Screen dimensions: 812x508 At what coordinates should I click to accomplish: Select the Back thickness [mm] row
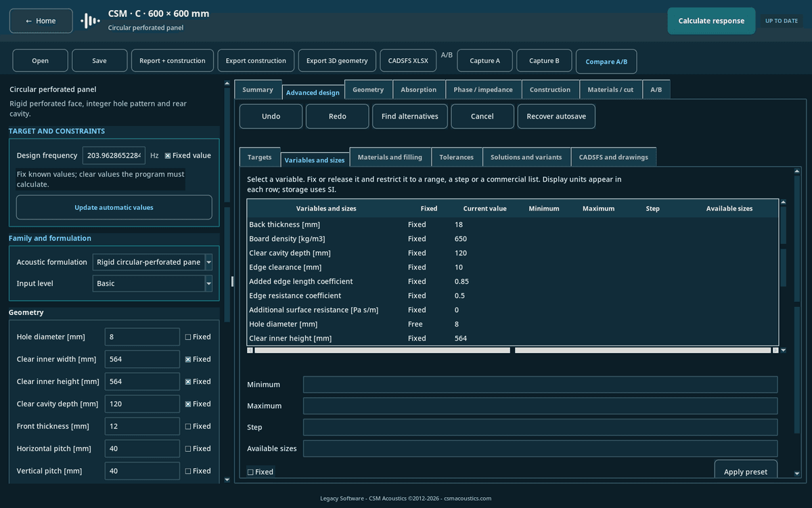click(513, 225)
